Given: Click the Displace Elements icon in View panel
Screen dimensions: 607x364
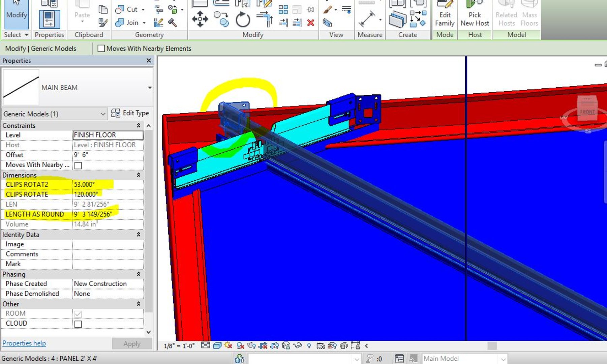Looking at the screenshot, I should (327, 23).
